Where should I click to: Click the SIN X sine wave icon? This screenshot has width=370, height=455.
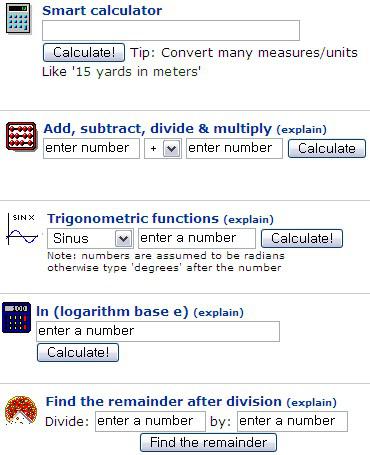tap(22, 230)
